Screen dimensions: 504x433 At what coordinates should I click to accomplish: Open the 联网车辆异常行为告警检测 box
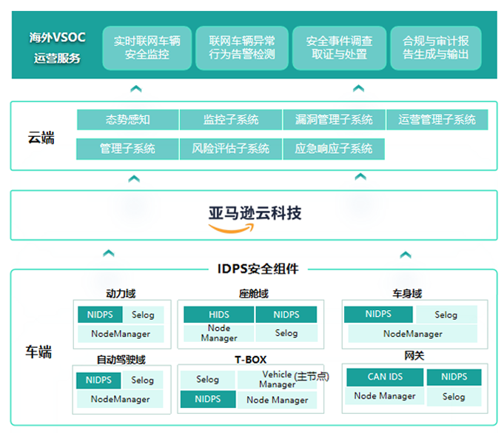click(x=241, y=48)
